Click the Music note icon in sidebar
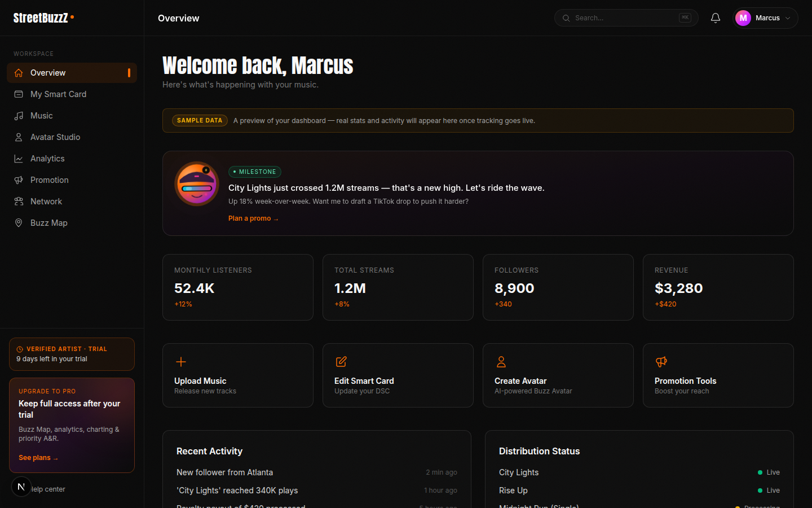 pyautogui.click(x=19, y=116)
